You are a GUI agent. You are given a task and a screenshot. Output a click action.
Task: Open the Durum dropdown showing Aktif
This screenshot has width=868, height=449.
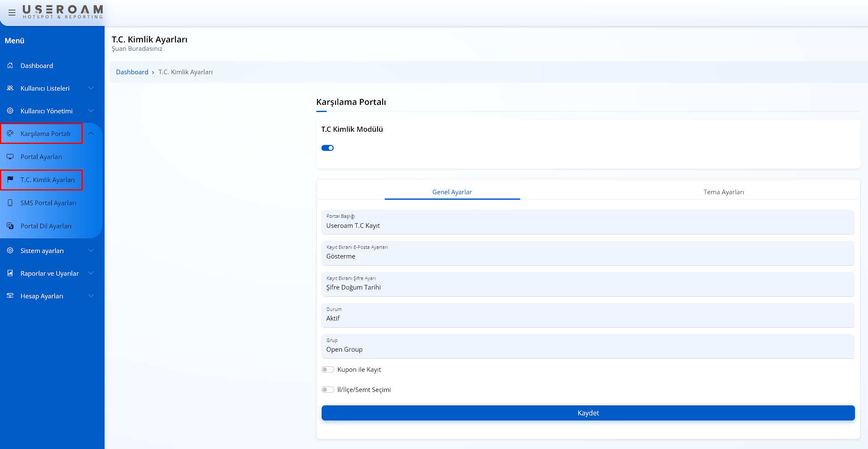[588, 315]
